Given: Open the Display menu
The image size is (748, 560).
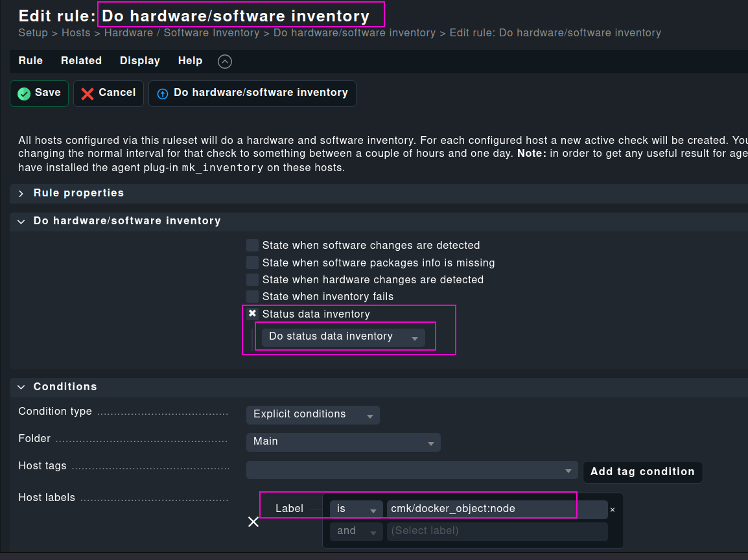Looking at the screenshot, I should (139, 60).
